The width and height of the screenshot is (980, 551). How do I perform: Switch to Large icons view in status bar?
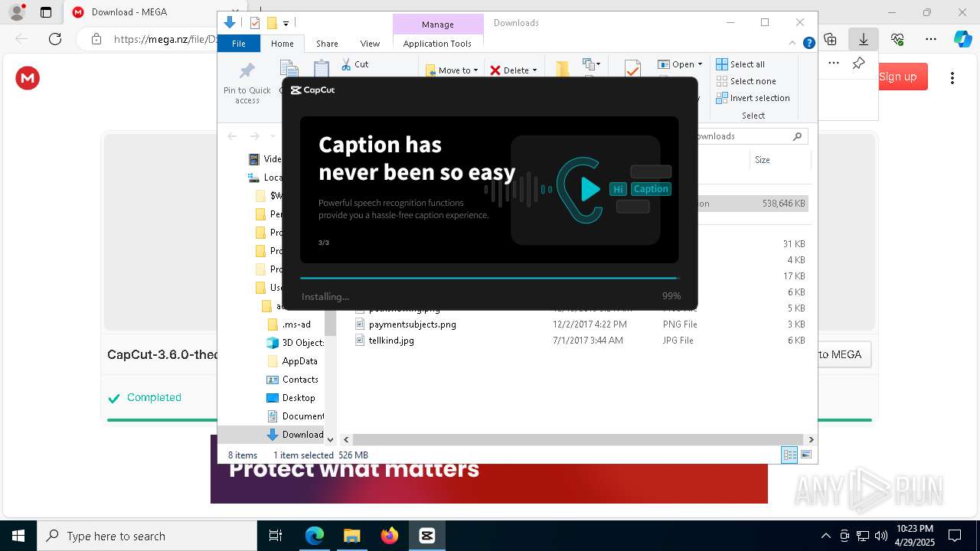pos(806,455)
